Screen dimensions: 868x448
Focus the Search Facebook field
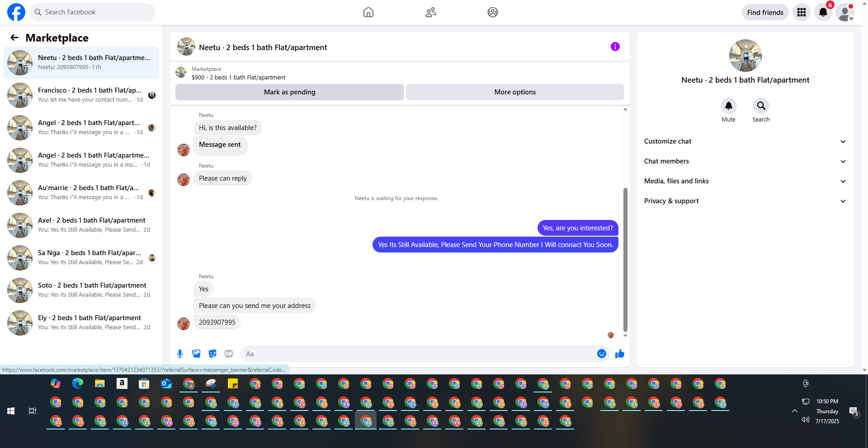coord(92,12)
